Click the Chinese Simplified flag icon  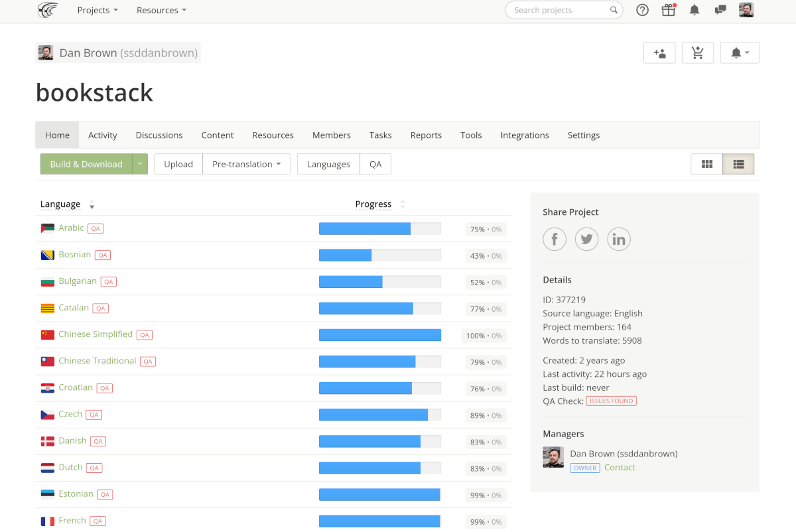(x=47, y=334)
